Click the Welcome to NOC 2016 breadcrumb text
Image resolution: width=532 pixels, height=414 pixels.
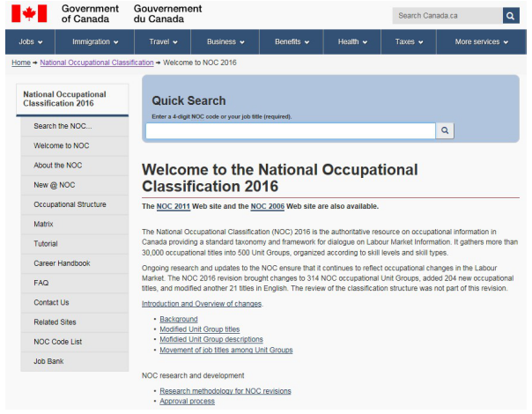click(x=200, y=63)
